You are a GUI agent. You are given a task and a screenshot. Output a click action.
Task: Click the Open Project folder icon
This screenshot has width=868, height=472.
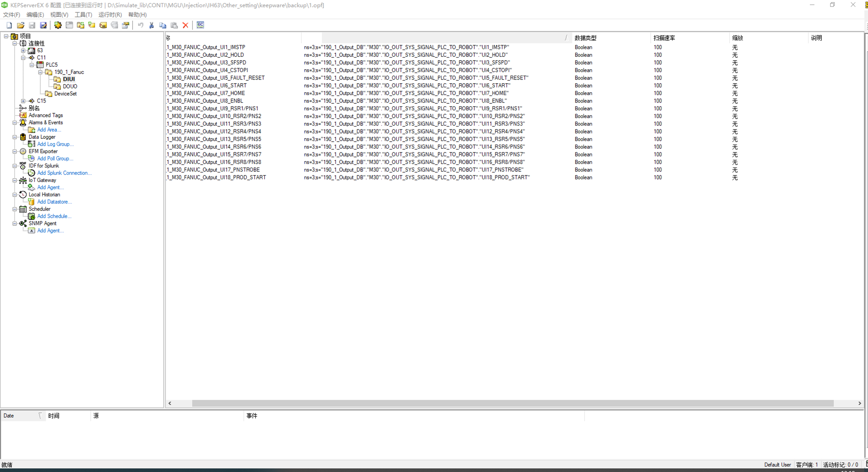click(x=21, y=25)
